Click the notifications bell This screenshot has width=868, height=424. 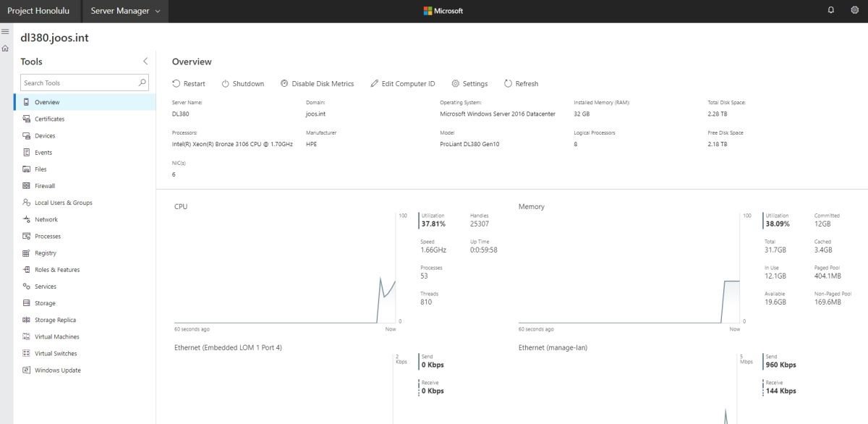pos(830,10)
